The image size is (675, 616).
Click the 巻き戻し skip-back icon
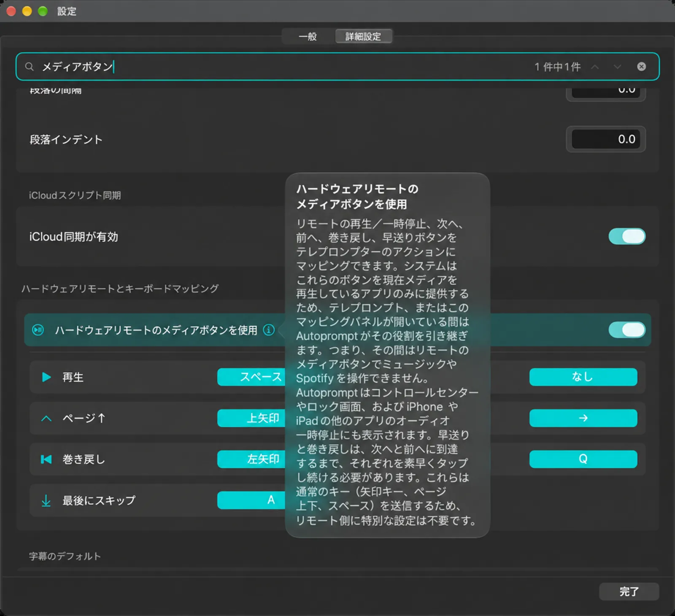(x=46, y=459)
